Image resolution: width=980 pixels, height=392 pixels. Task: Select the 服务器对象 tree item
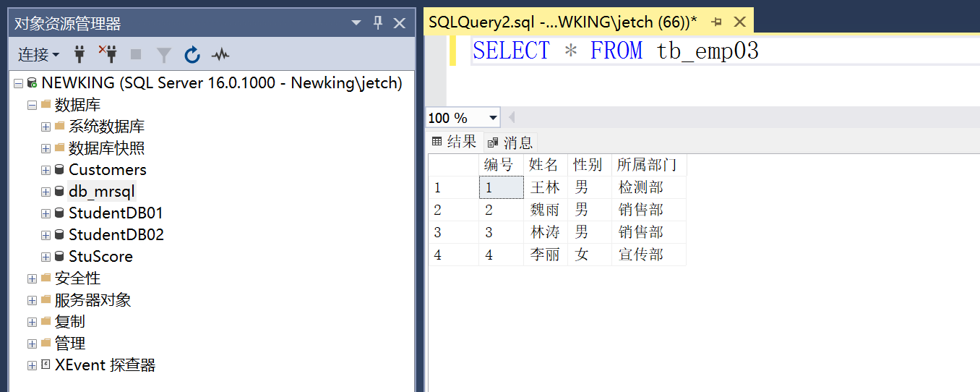[93, 300]
